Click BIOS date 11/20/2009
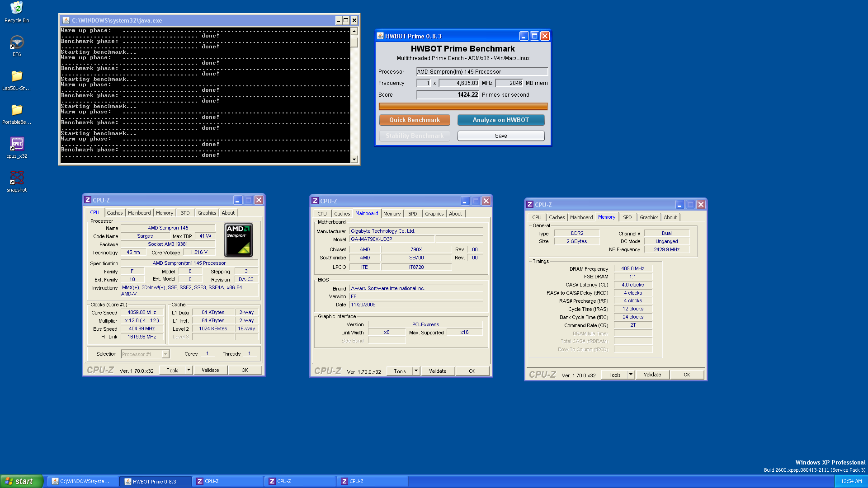 click(x=416, y=305)
